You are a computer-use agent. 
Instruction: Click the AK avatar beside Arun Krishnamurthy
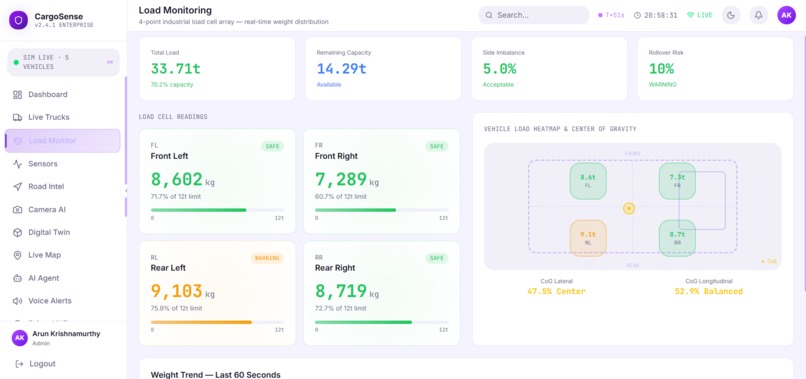(x=20, y=338)
